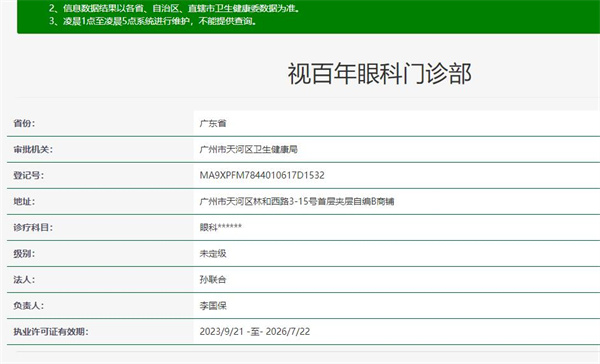
Task: Select the 诊疗科目 label
Action: (x=33, y=227)
